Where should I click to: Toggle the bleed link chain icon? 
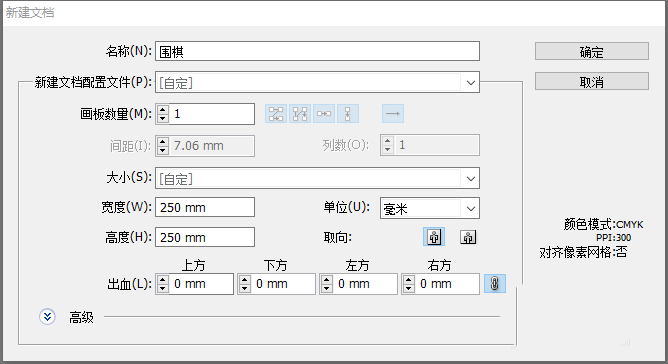[495, 283]
